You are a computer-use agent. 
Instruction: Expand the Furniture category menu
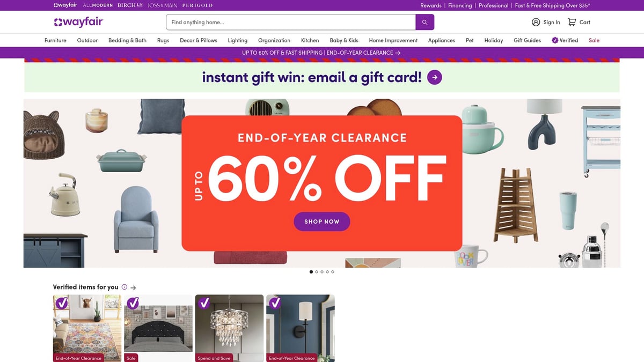coord(55,40)
